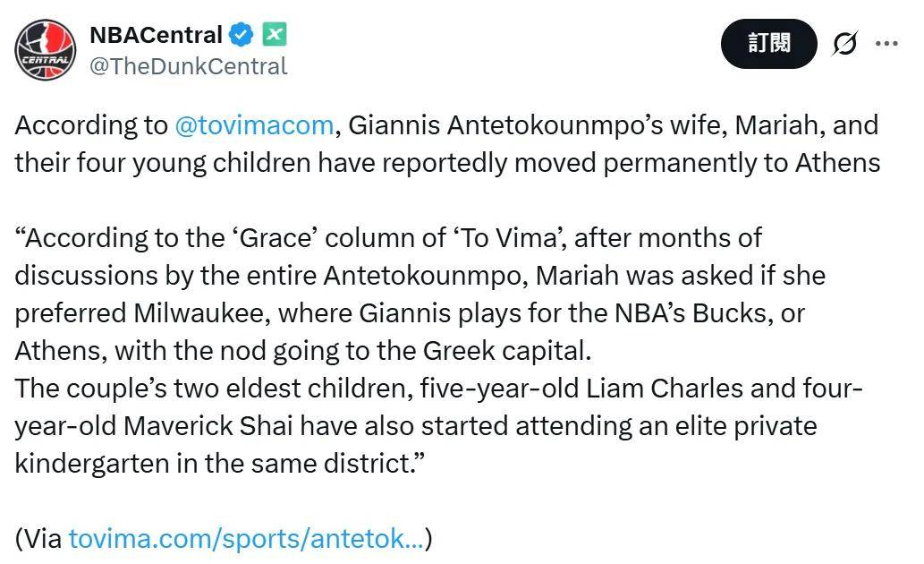
Task: Click the "(Via" text before the link
Action: click(x=38, y=538)
